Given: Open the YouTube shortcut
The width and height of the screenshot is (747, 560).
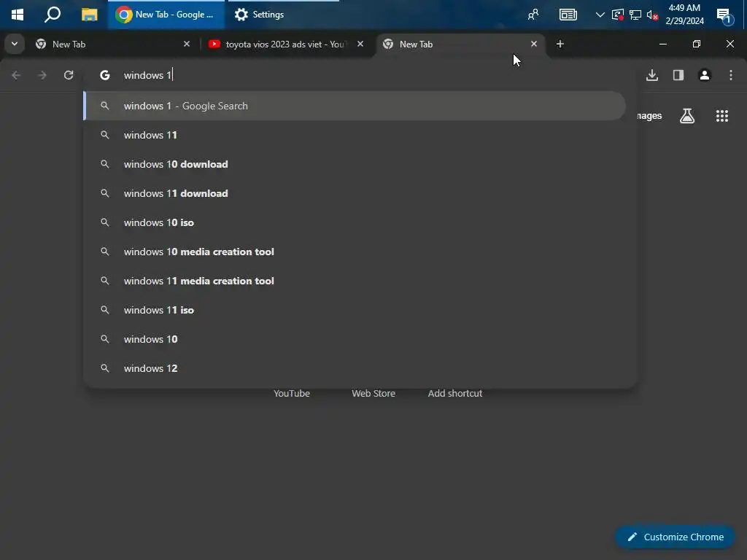Looking at the screenshot, I should click(x=292, y=393).
